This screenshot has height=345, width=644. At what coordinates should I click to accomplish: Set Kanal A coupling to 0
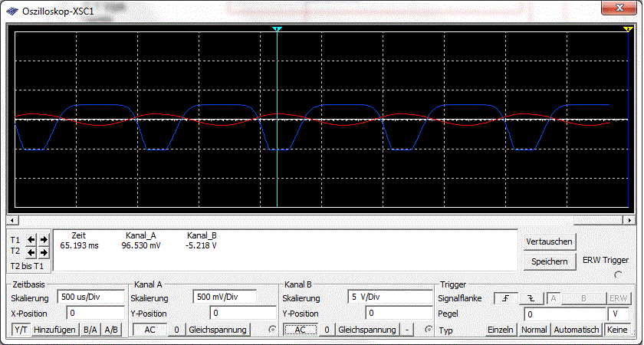(176, 330)
